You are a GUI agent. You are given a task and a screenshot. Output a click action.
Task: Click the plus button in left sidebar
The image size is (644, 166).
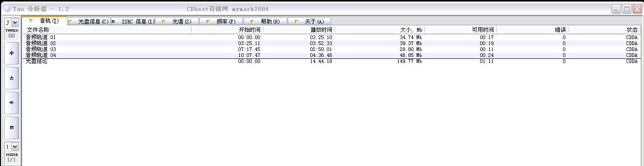click(x=12, y=53)
